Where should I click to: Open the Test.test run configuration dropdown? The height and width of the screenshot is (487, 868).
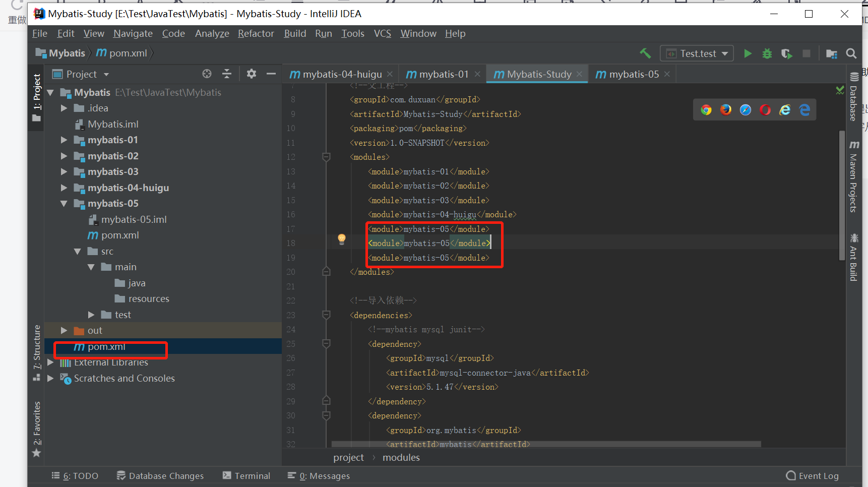coord(725,53)
